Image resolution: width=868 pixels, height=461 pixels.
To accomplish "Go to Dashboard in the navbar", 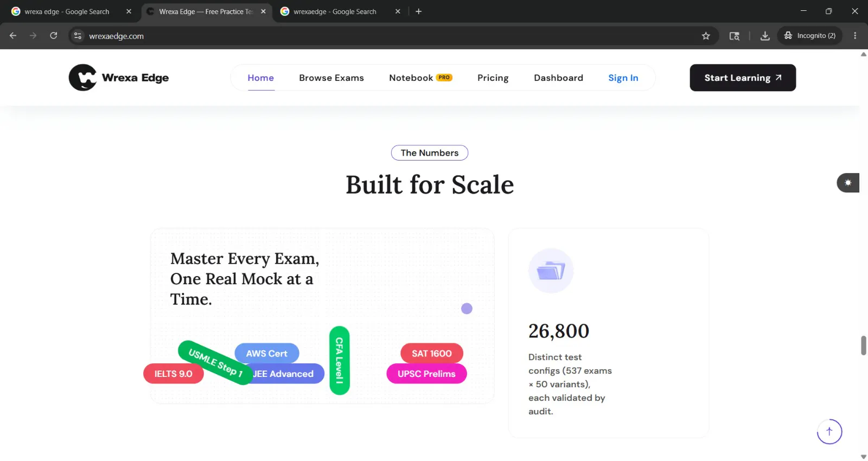I will click(x=558, y=78).
